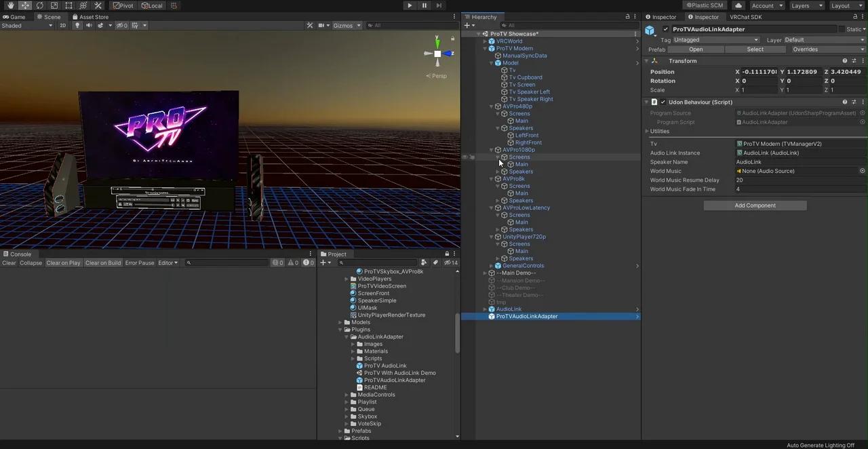Toggle scene effects icon
The image size is (868, 449).
(101, 26)
